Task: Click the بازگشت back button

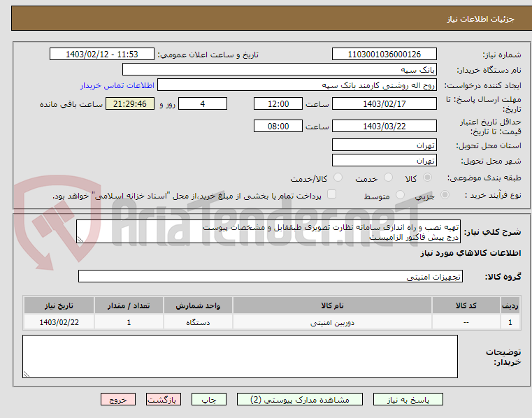Action: click(x=163, y=399)
